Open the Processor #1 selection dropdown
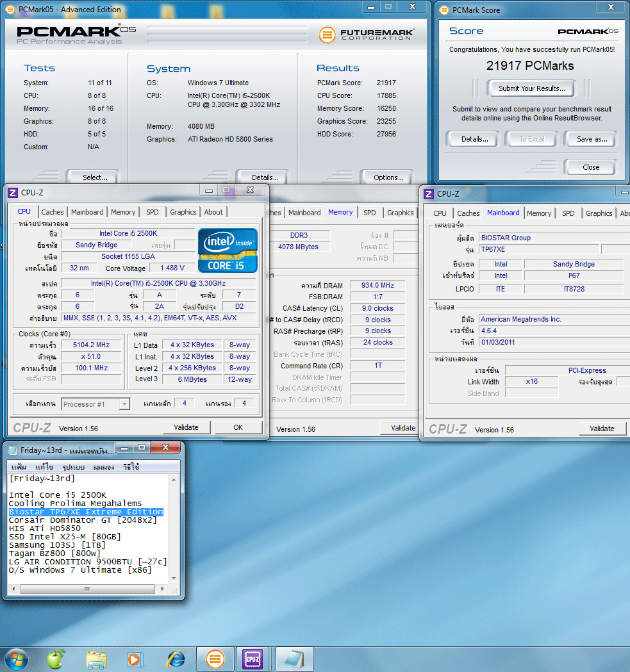 95,404
